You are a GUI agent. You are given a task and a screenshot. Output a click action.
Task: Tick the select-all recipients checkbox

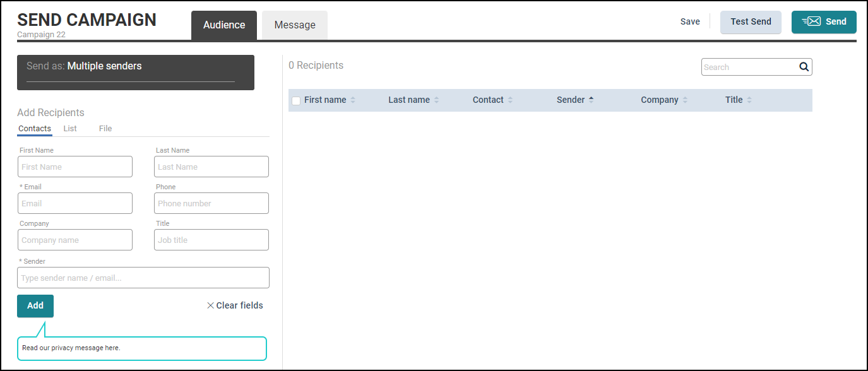click(296, 101)
